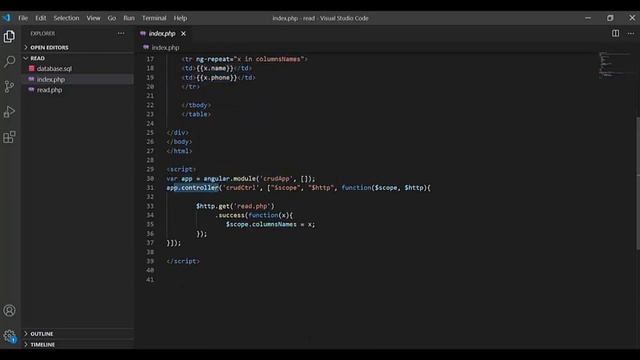Click the Split Editor Right icon
The height and width of the screenshot is (360, 640).
(x=615, y=33)
